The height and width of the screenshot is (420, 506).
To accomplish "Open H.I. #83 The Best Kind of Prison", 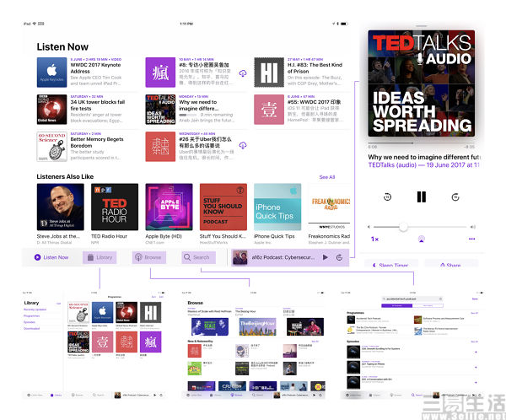I will 315,73.
